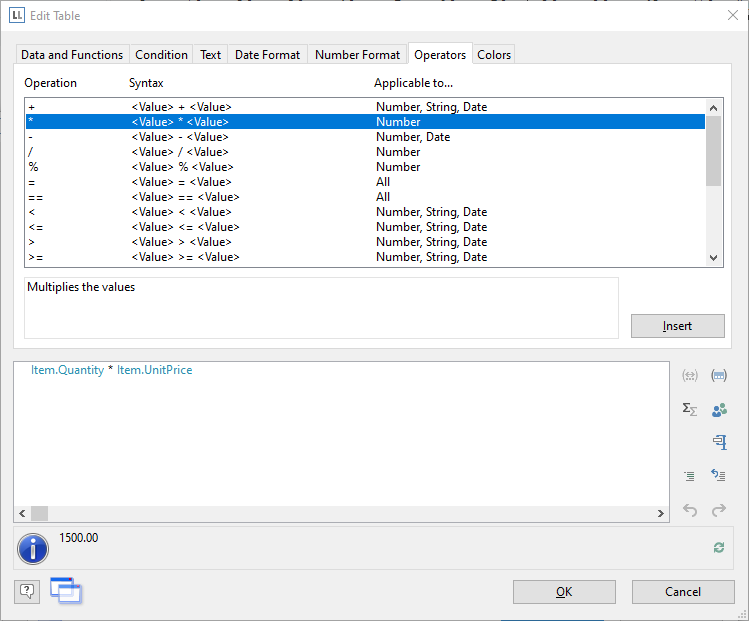The height and width of the screenshot is (621, 749).
Task: Click the sum aggregate functions icon
Action: 689,409
